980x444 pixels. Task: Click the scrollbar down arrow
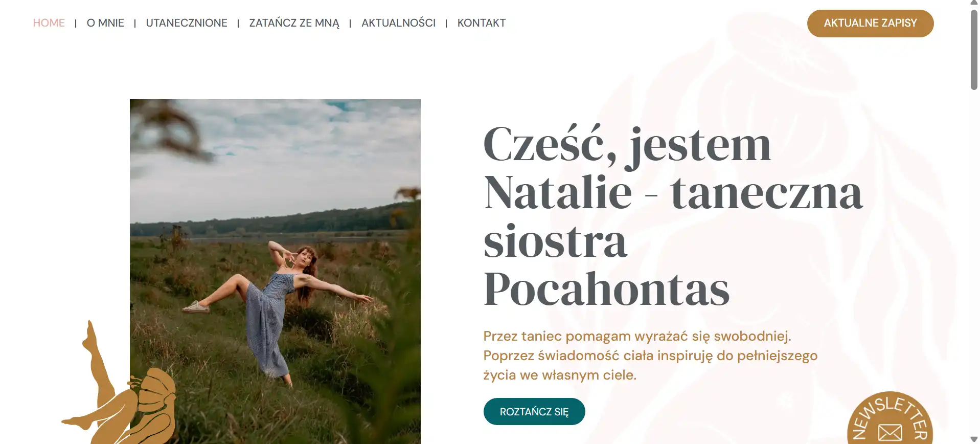(x=974, y=440)
